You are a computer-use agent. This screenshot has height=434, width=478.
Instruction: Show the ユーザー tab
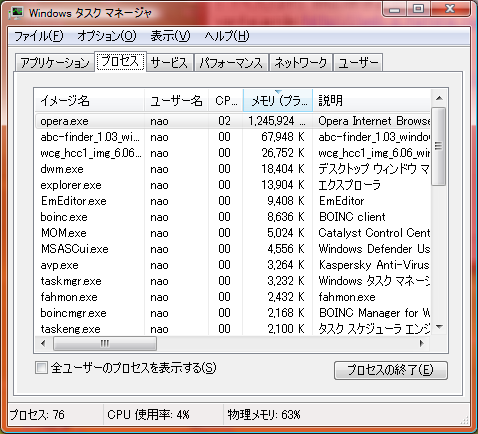click(x=358, y=62)
